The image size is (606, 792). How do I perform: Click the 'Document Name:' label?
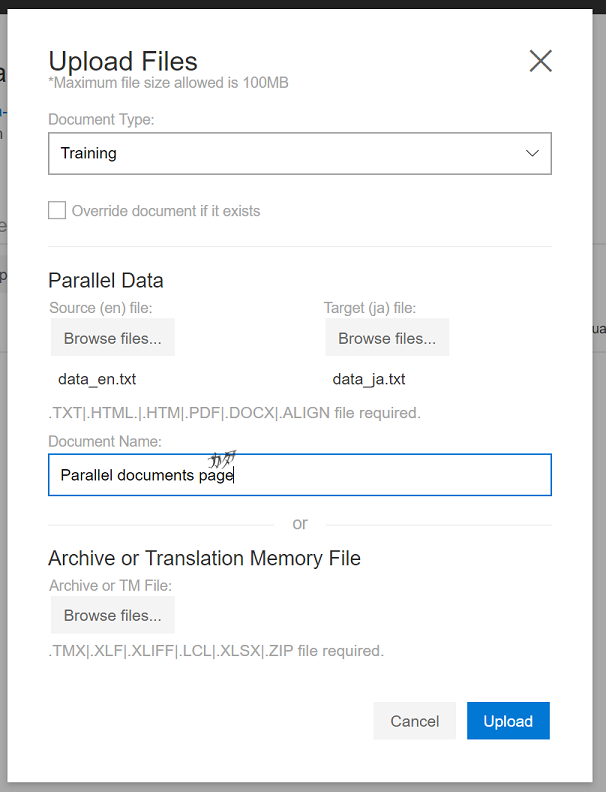tap(105, 441)
